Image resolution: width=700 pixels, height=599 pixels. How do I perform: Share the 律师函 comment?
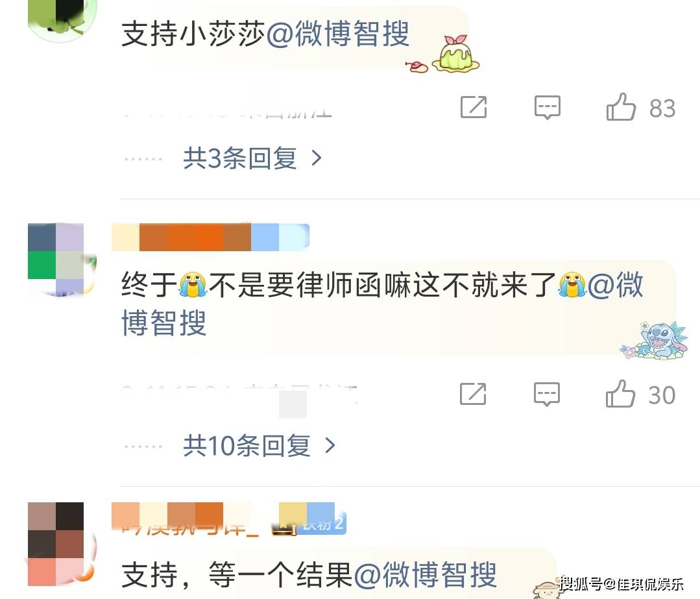pyautogui.click(x=473, y=394)
